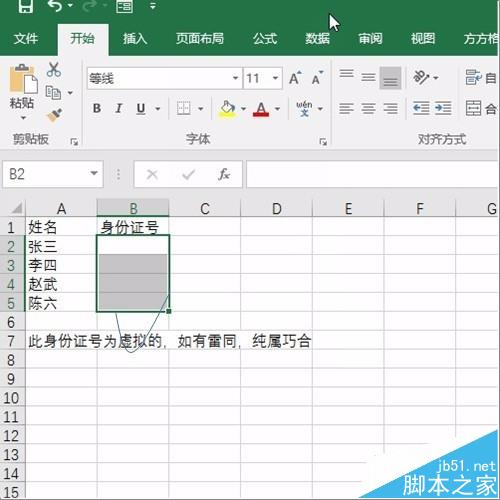Click the 粘贴 paste clipboard icon
This screenshot has width=500, height=500.
pos(23,79)
